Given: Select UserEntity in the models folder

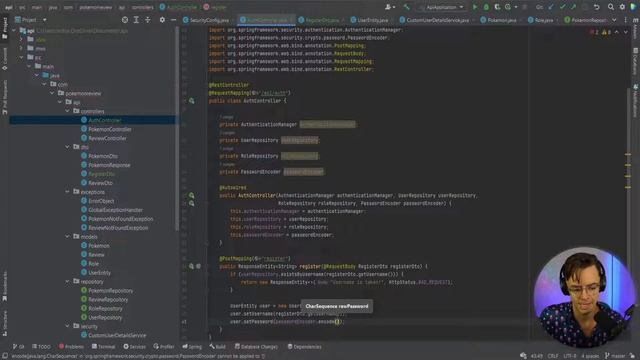Looking at the screenshot, I should [99, 273].
